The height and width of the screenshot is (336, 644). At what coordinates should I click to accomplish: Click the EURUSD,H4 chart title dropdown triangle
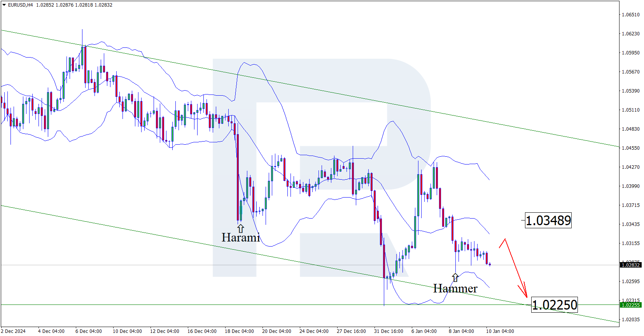point(4,5)
